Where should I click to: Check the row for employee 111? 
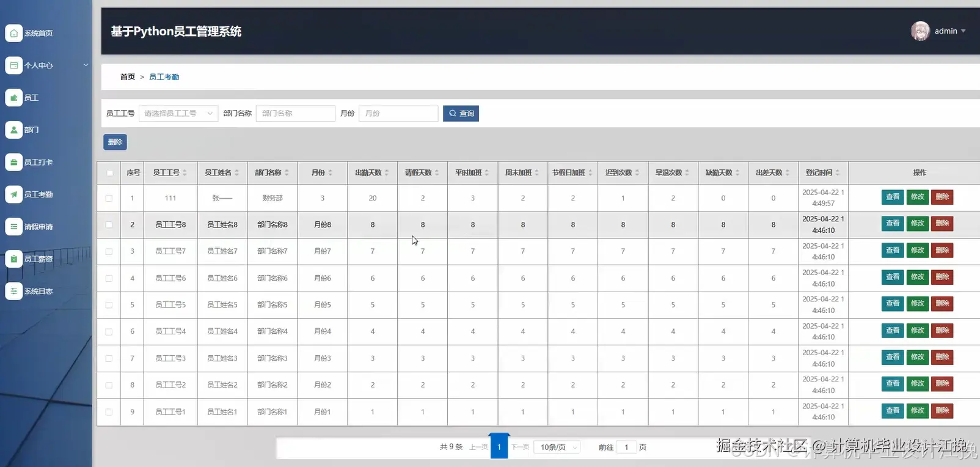coord(109,198)
